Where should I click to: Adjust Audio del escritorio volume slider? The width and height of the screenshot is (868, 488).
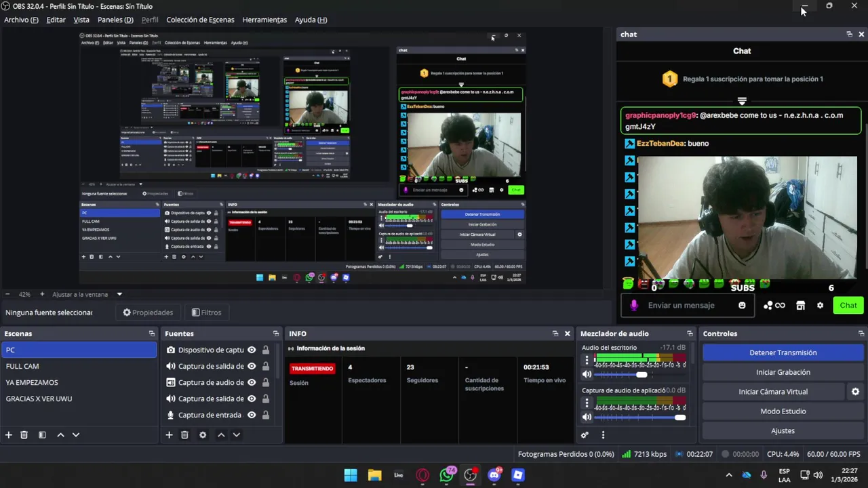pyautogui.click(x=641, y=374)
